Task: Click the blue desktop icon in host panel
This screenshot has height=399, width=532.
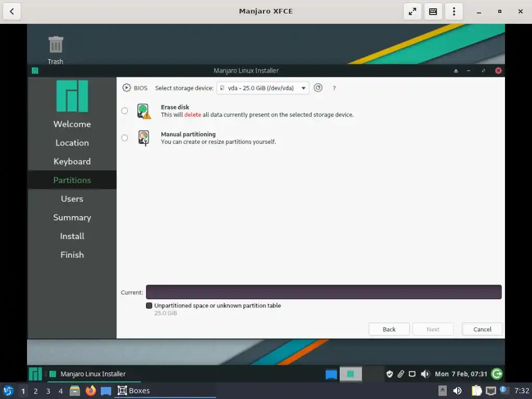Action: point(106,391)
